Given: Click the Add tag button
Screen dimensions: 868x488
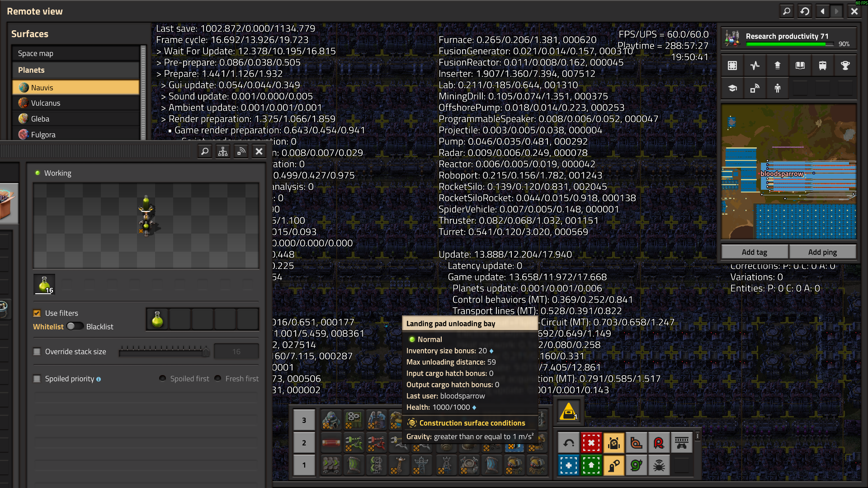Looking at the screenshot, I should [x=755, y=252].
